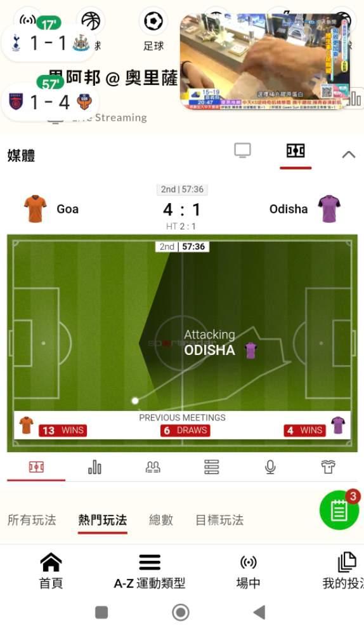Viewport: 364px width, 635px height.
Task: Open A-Z 運動類型 menu
Action: pos(150,571)
